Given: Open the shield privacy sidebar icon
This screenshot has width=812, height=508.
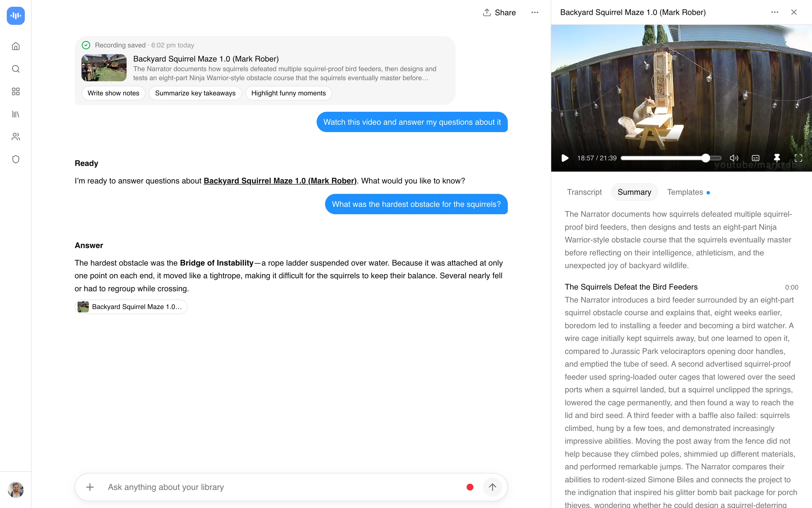Looking at the screenshot, I should (x=16, y=159).
